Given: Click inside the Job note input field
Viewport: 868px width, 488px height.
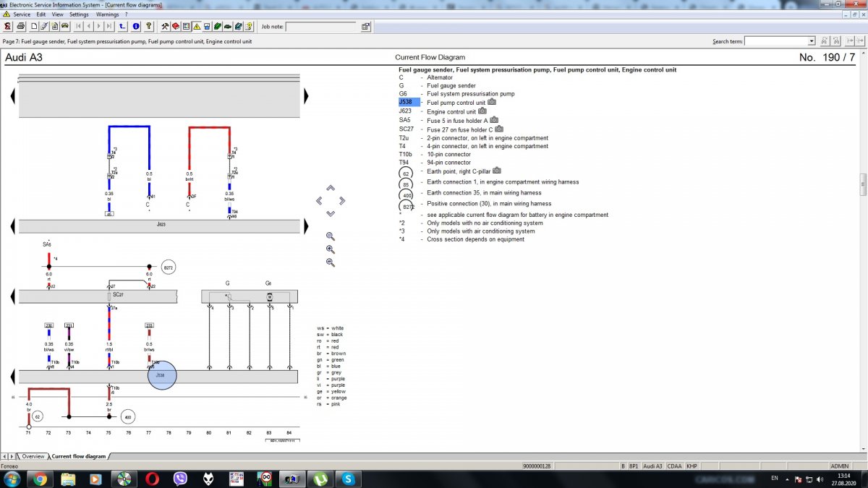Looking at the screenshot, I should click(x=320, y=27).
